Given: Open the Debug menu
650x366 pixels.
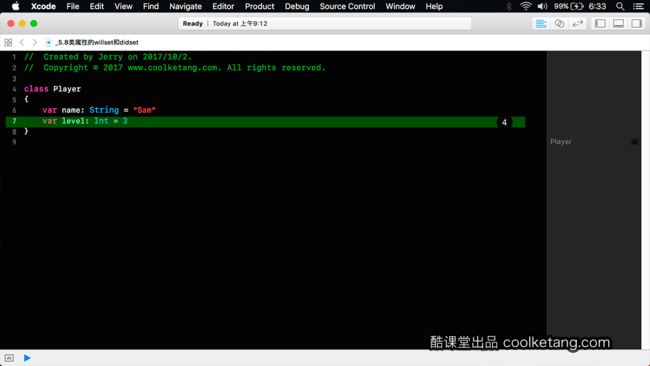Looking at the screenshot, I should (x=297, y=6).
